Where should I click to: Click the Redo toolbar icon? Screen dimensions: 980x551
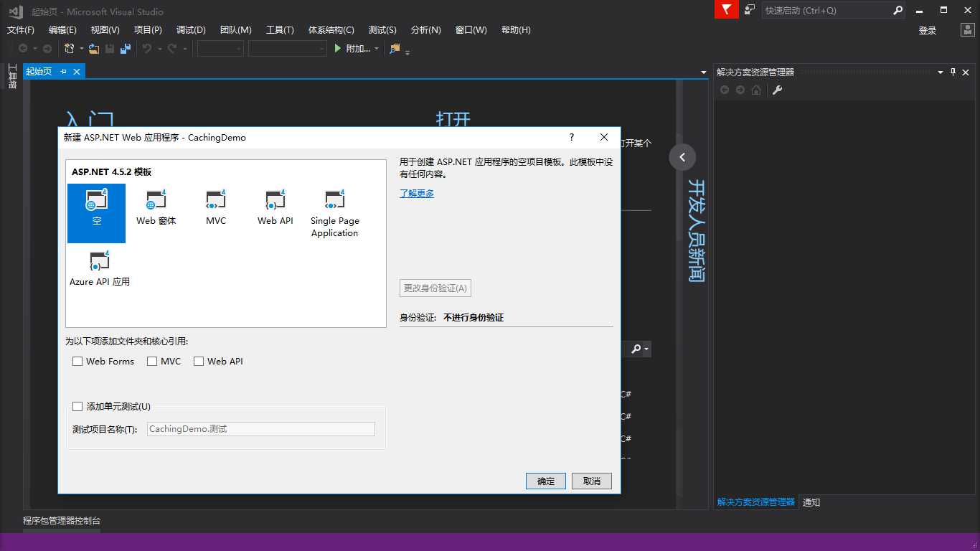[x=172, y=49]
